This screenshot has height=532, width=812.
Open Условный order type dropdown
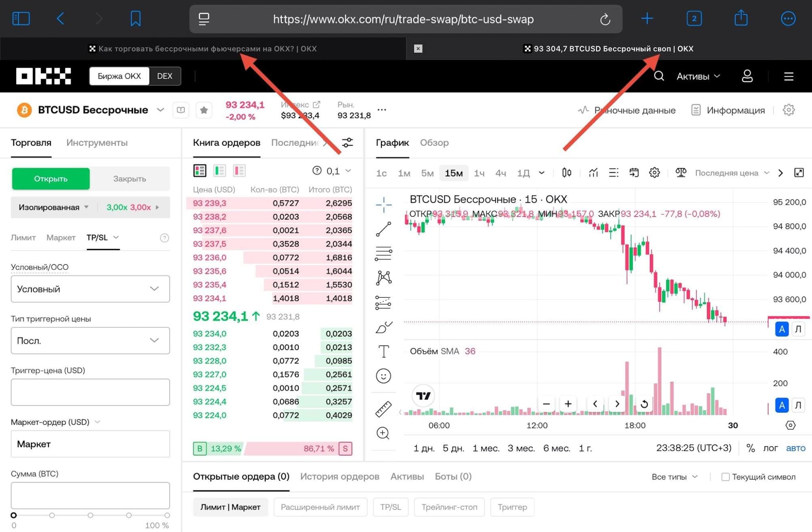point(90,289)
